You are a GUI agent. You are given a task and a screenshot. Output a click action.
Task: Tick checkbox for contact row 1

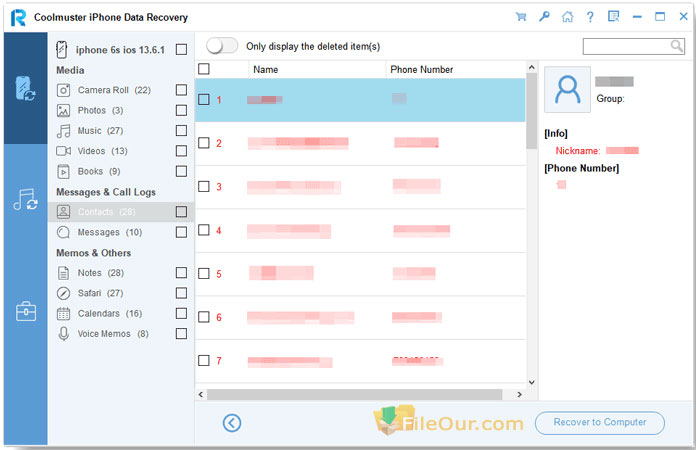[x=204, y=99]
